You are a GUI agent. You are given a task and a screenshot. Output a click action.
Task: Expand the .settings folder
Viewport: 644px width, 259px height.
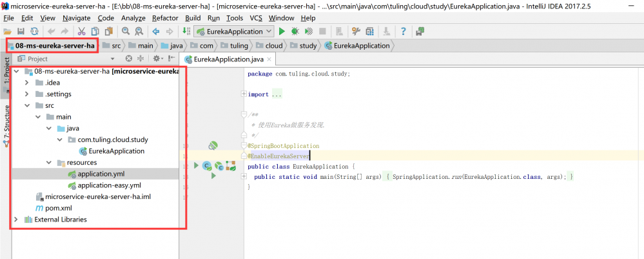pos(27,94)
